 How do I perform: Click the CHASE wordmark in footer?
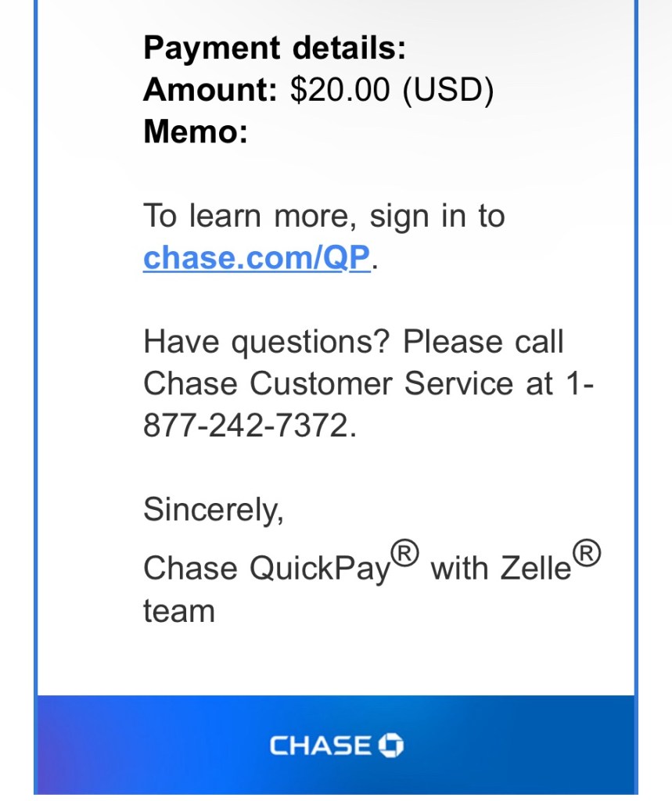pos(322,745)
